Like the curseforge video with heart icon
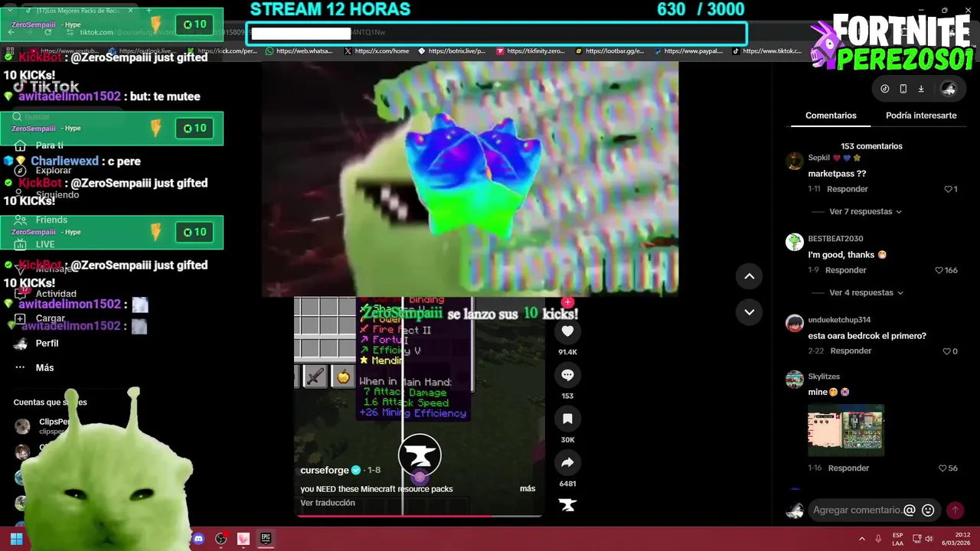 click(x=567, y=331)
